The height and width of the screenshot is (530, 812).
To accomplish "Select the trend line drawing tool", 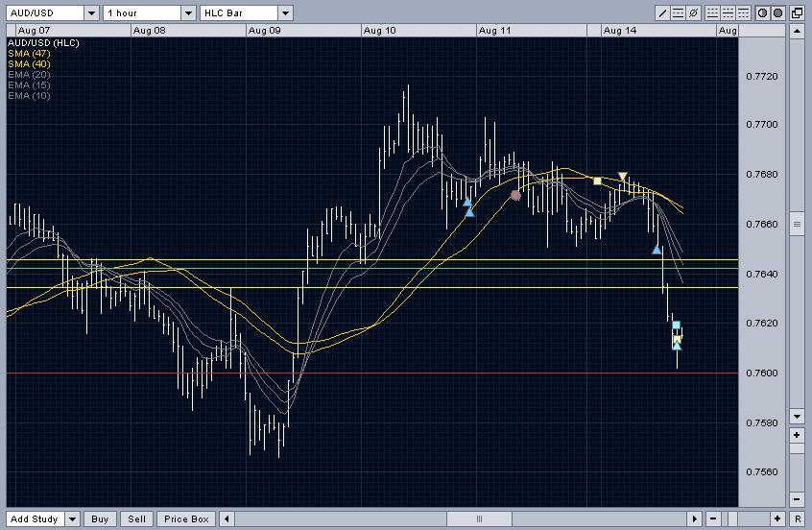I will point(663,12).
